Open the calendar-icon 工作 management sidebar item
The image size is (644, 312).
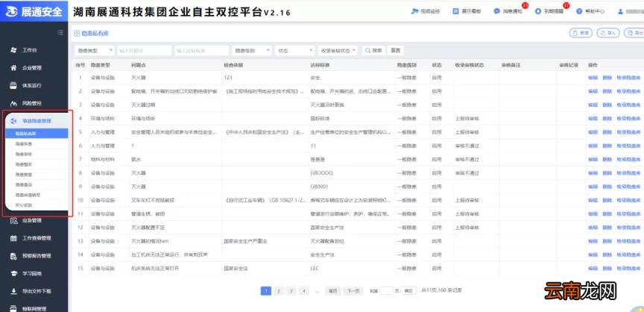(x=37, y=238)
